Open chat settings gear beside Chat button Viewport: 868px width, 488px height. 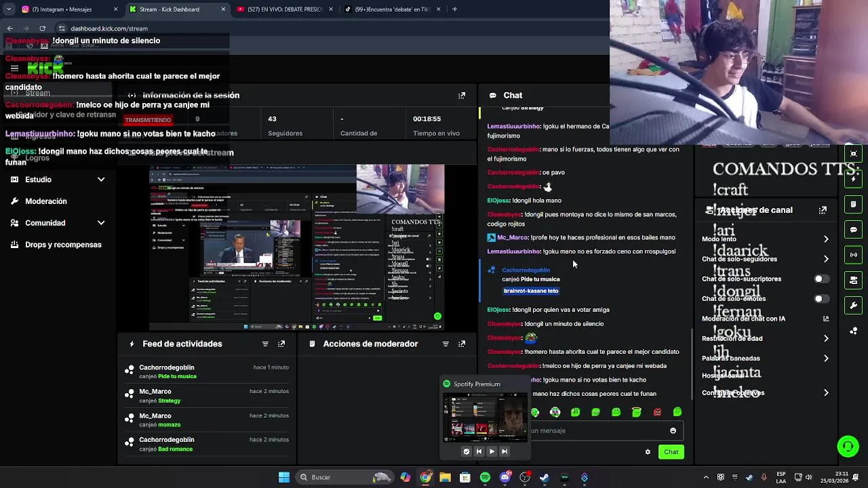click(x=648, y=452)
